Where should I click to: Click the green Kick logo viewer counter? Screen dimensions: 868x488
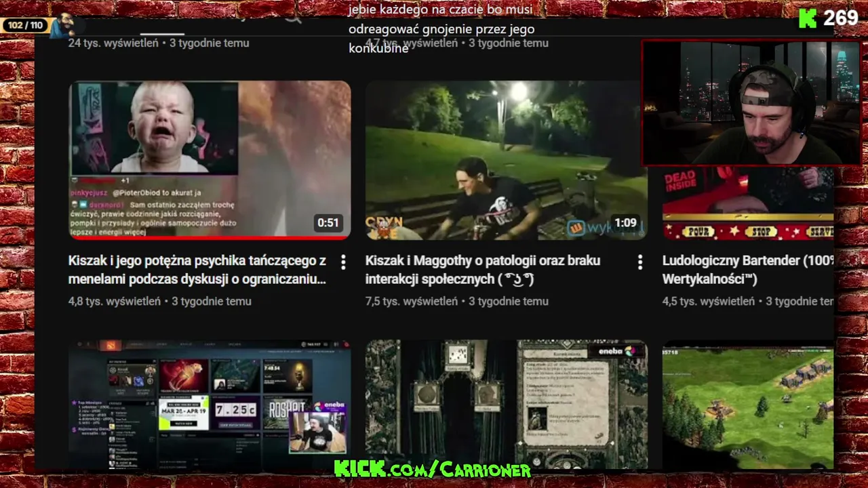coord(828,18)
